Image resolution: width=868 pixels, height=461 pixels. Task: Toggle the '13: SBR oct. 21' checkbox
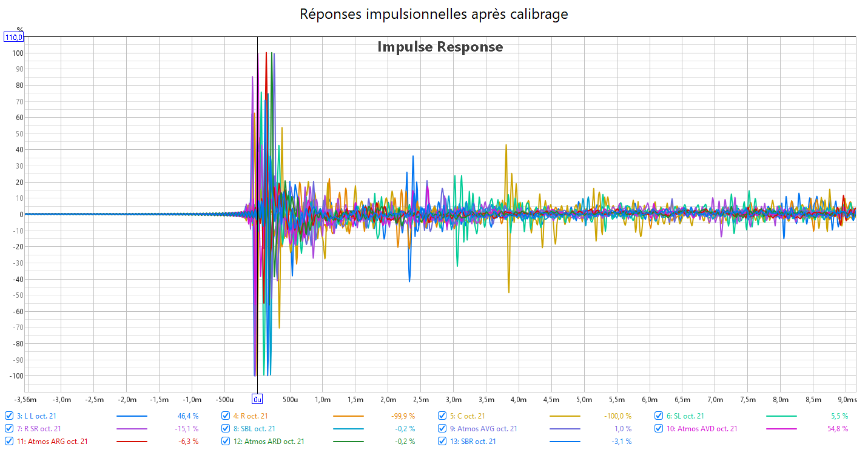click(442, 442)
